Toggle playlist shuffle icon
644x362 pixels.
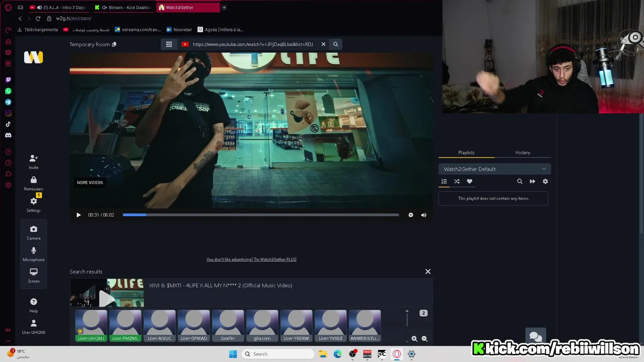[457, 182]
